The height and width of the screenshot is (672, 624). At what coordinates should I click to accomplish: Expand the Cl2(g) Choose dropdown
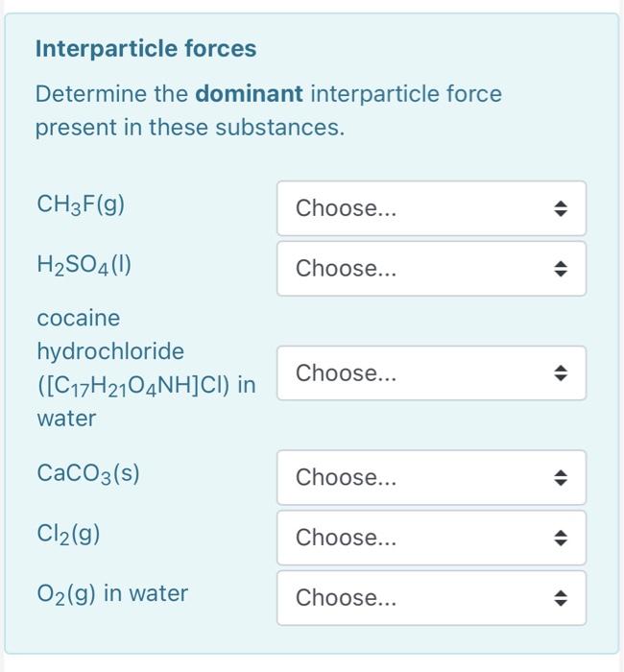coord(431,538)
